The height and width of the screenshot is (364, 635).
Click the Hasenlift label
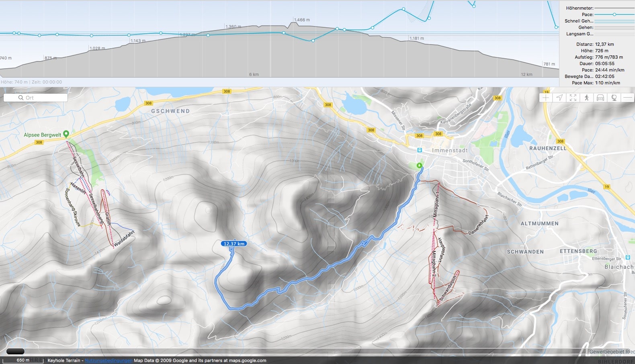tap(79, 188)
